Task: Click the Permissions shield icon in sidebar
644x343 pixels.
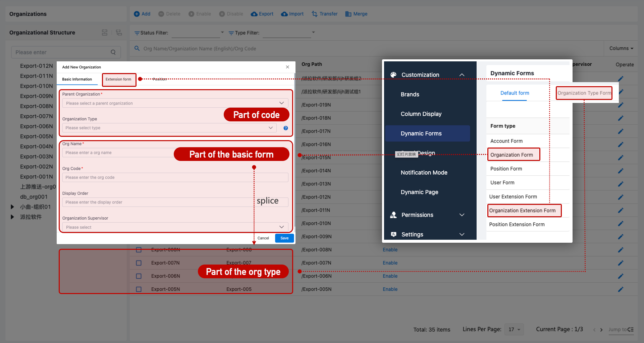Action: coord(393,215)
